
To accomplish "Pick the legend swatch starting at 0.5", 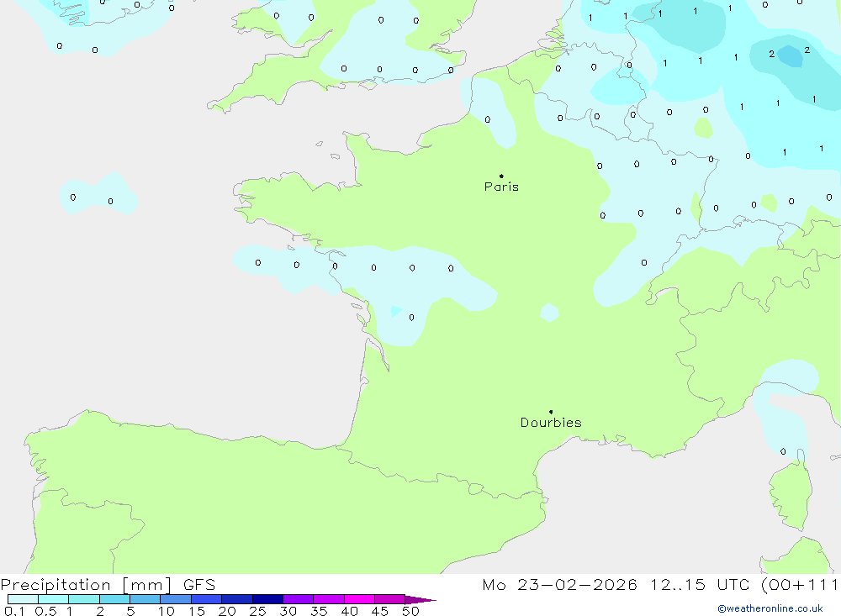I will [53, 599].
